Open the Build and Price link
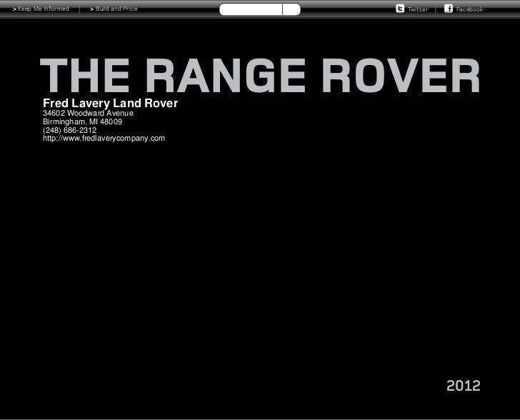 tap(114, 9)
